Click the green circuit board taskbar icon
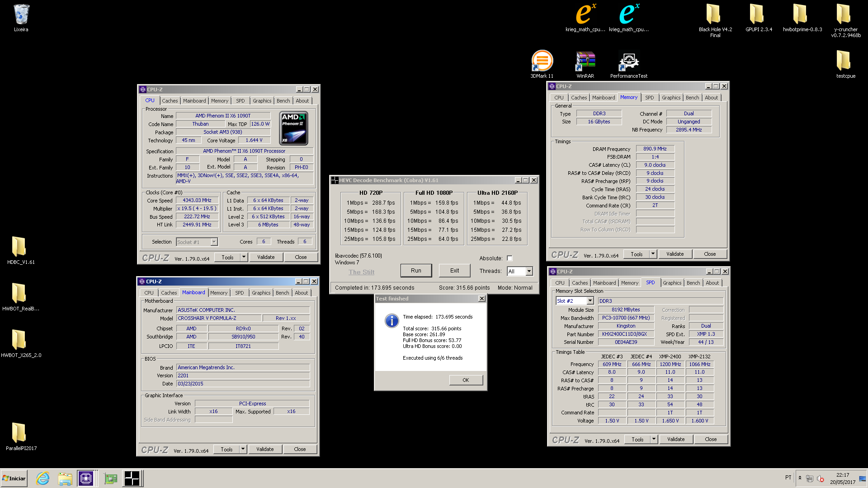Viewport: 868px width, 488px height. [110, 479]
